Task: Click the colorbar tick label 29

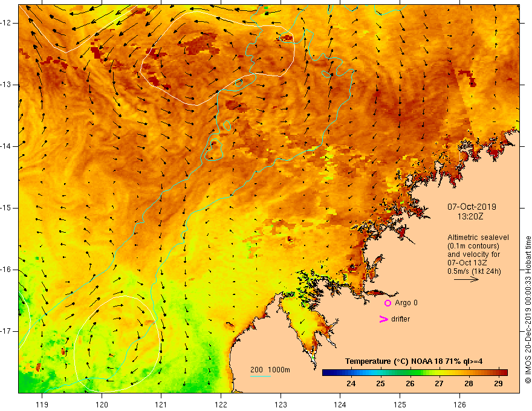Action: [x=498, y=384]
